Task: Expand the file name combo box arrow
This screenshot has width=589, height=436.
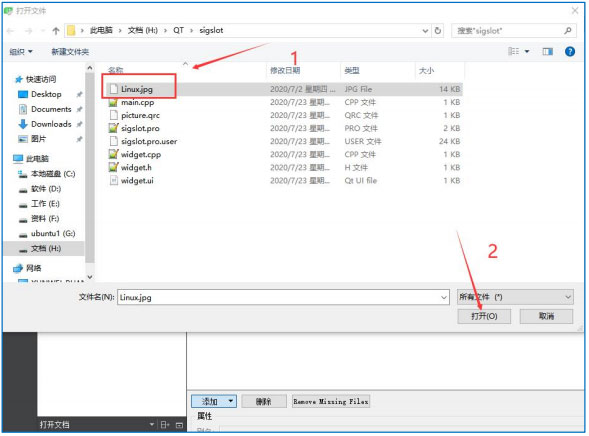Action: pyautogui.click(x=444, y=297)
